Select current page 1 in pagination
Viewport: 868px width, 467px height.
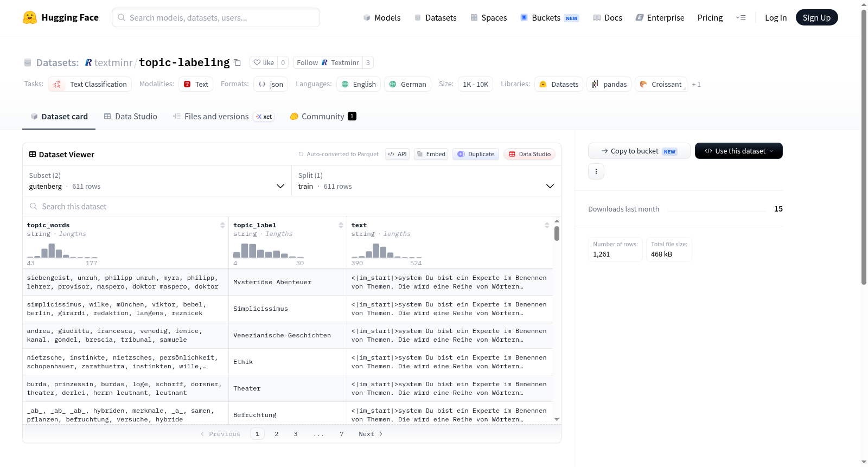[x=258, y=434]
